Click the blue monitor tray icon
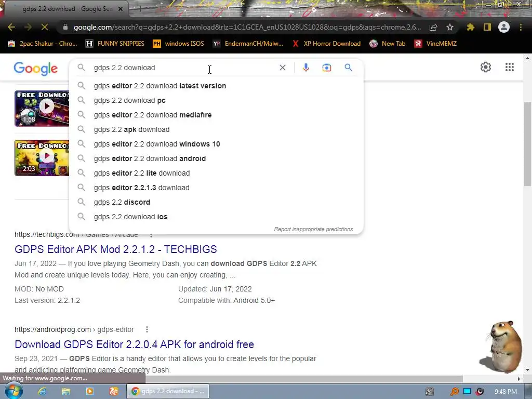Screen dimensions: 532x399 467,391
